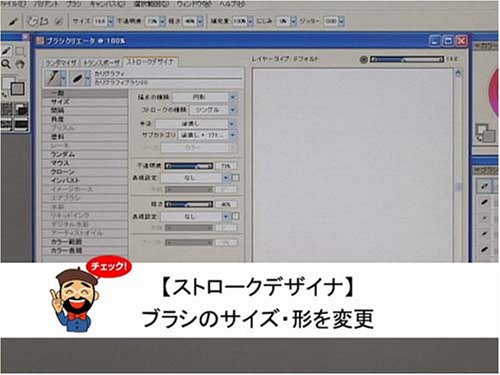This screenshot has height=375, width=500.
Task: Select 間隔 in the settings list
Action: [x=85, y=110]
